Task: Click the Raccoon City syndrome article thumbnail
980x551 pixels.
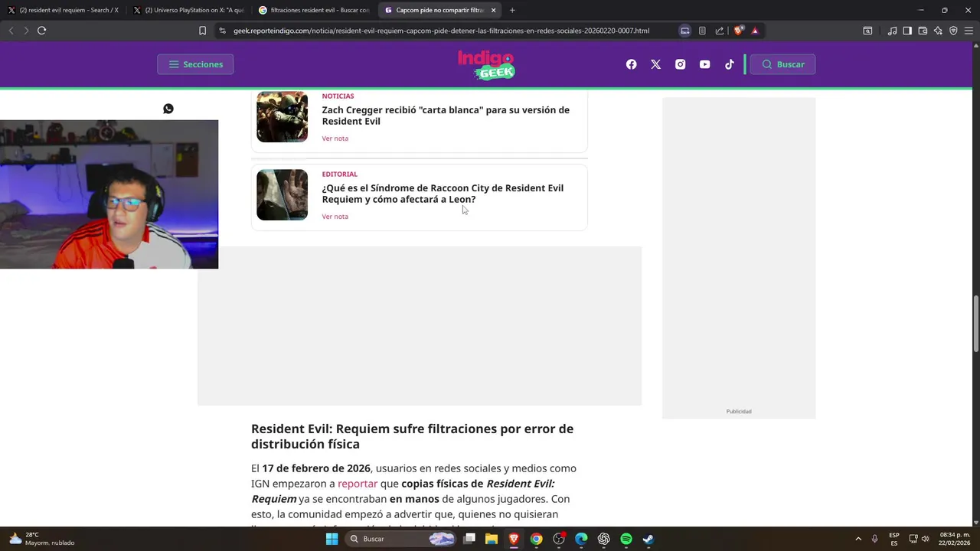Action: [x=282, y=194]
